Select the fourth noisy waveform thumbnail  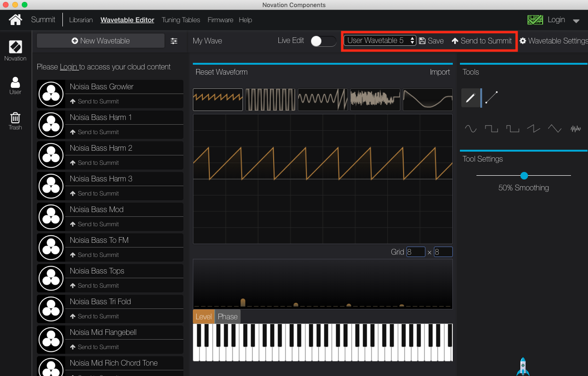coord(375,100)
